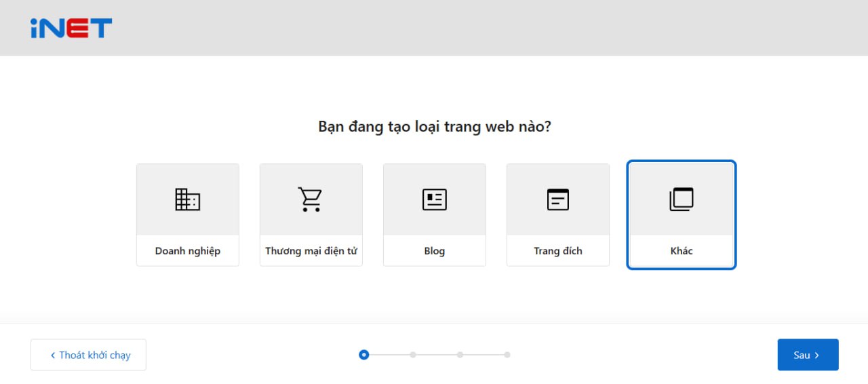Screen dimensions: 868x384
Task: Select the shopping cart icon for e-commerce
Action: (x=311, y=199)
